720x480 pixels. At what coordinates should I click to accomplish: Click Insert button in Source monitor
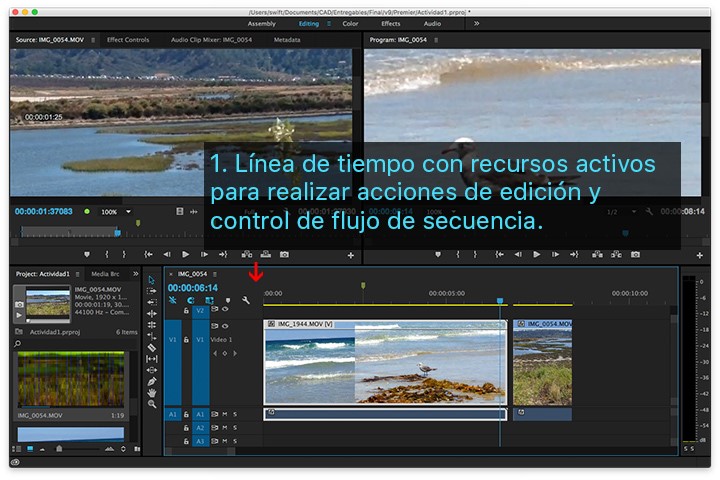(247, 254)
